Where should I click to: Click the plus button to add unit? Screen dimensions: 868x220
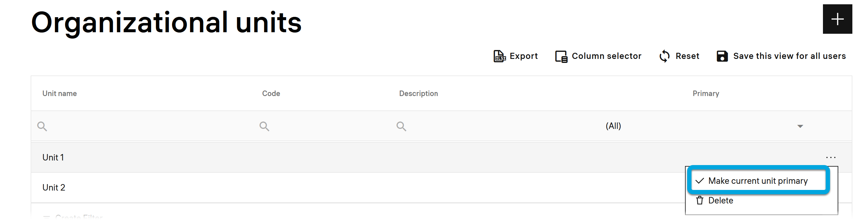point(837,19)
